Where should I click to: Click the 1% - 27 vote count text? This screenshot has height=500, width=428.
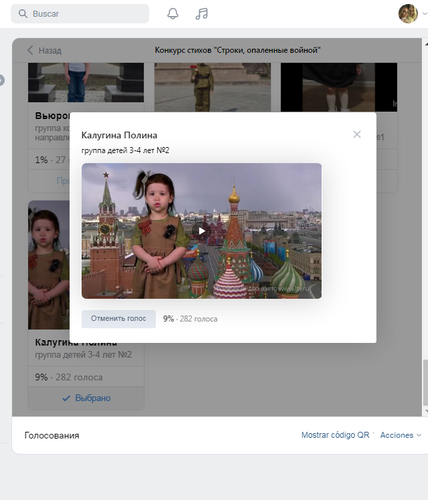point(51,160)
